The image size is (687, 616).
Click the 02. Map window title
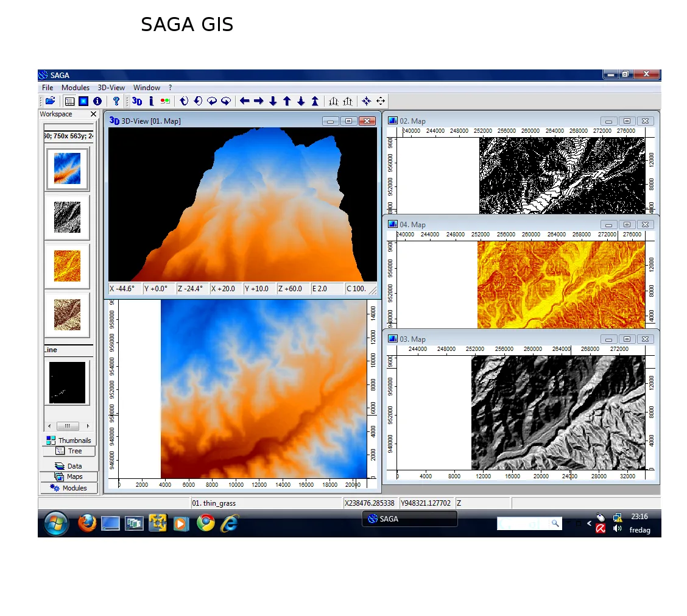pyautogui.click(x=413, y=121)
